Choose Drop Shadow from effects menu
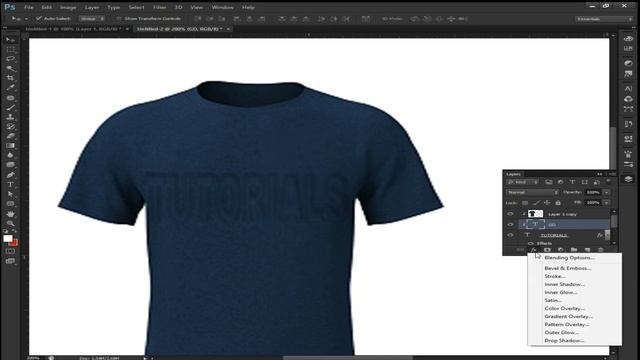 (564, 340)
